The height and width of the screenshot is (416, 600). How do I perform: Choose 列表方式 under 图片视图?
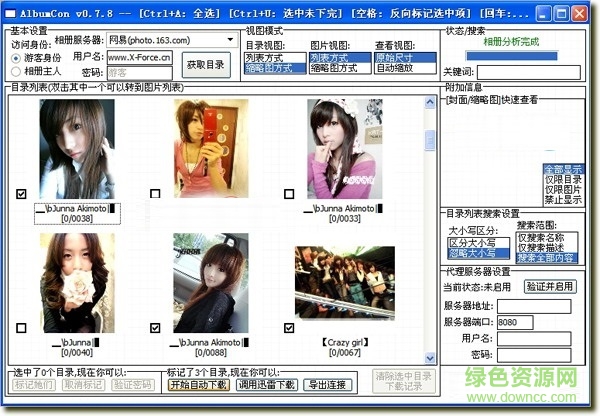(340, 58)
